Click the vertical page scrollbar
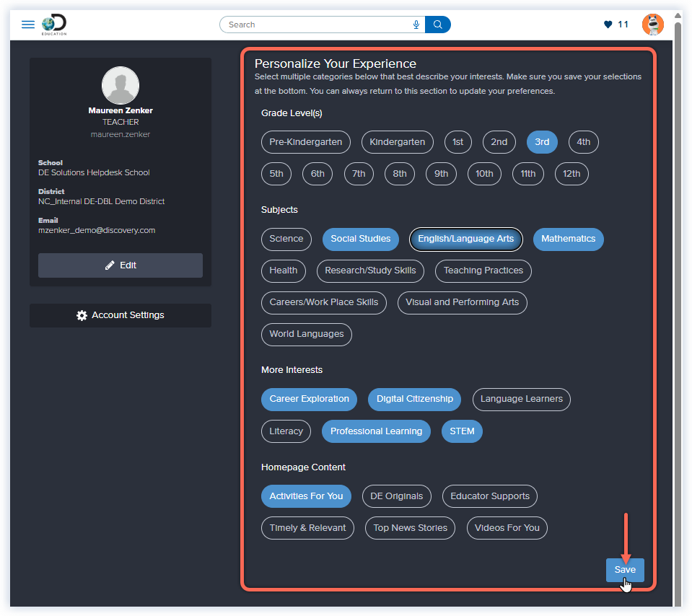The height and width of the screenshot is (616, 692). click(x=678, y=289)
